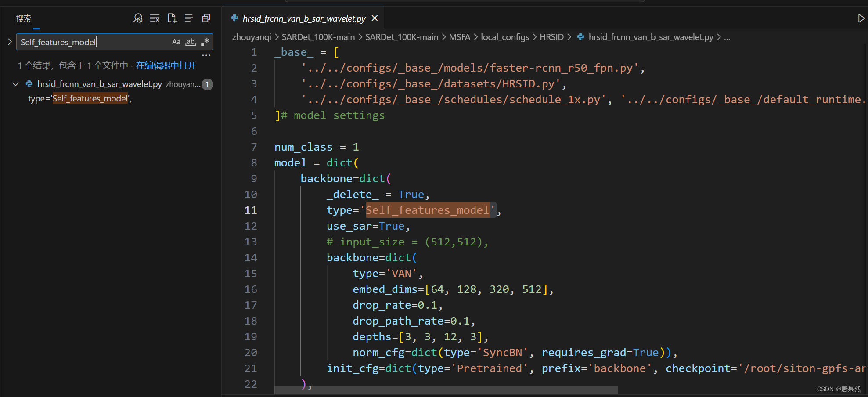Enable regular expression search
This screenshot has width=868, height=397.
(x=205, y=42)
